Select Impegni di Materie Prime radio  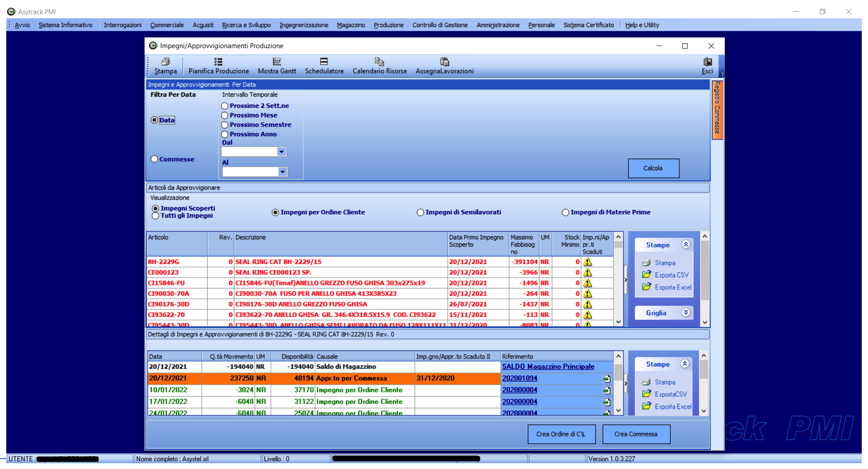(565, 213)
